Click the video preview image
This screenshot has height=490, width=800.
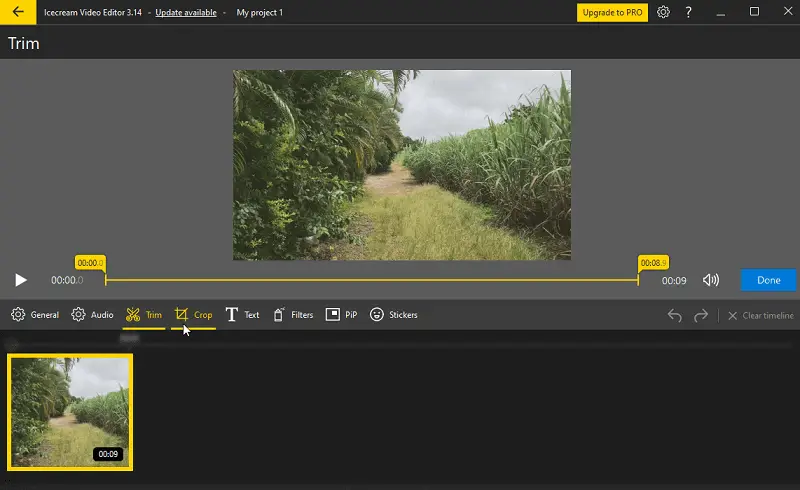tap(402, 165)
